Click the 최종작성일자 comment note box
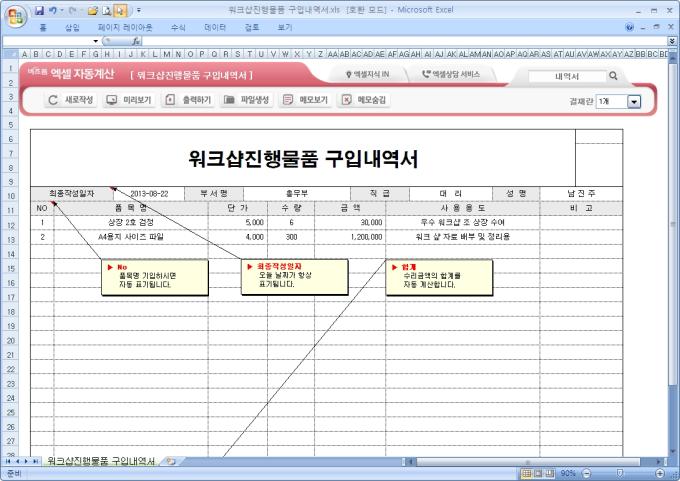Screen dimensions: 680x481 tap(294, 277)
